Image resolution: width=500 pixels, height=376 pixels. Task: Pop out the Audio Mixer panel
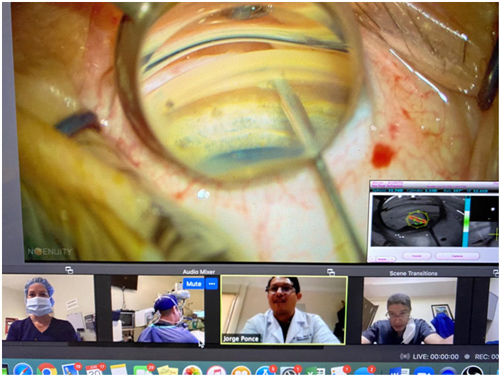331,272
